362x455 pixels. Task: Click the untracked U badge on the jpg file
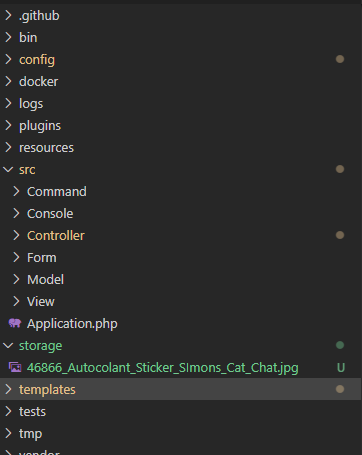point(341,368)
